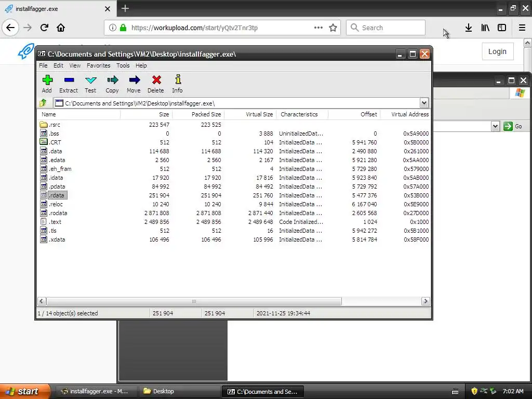Expand the 7-Zip path dropdown
Screen dimensions: 532x399
424,103
